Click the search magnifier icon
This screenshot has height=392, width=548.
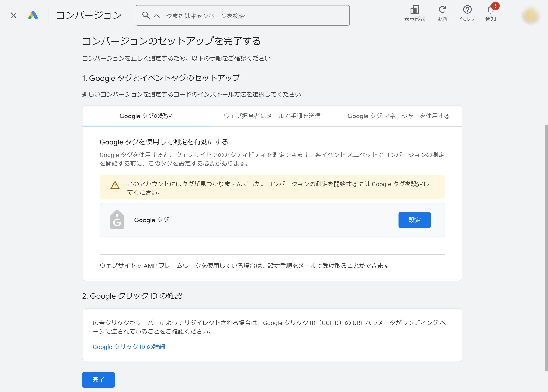click(146, 15)
